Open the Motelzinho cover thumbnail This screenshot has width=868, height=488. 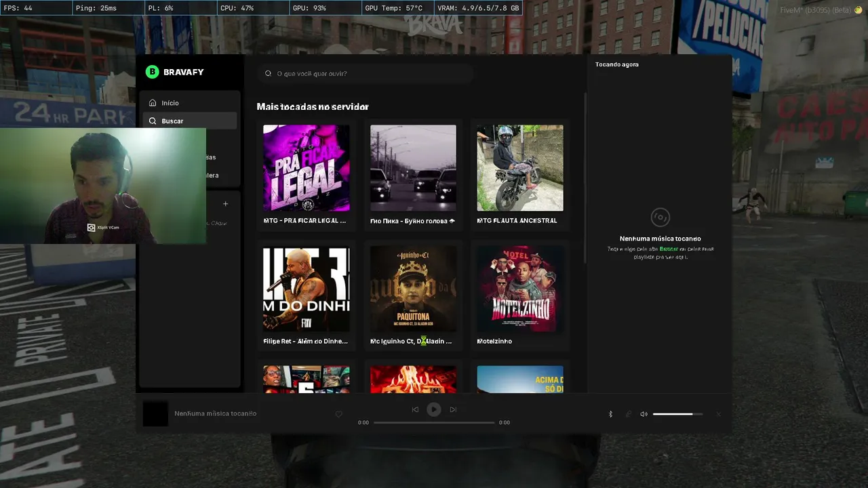point(520,289)
